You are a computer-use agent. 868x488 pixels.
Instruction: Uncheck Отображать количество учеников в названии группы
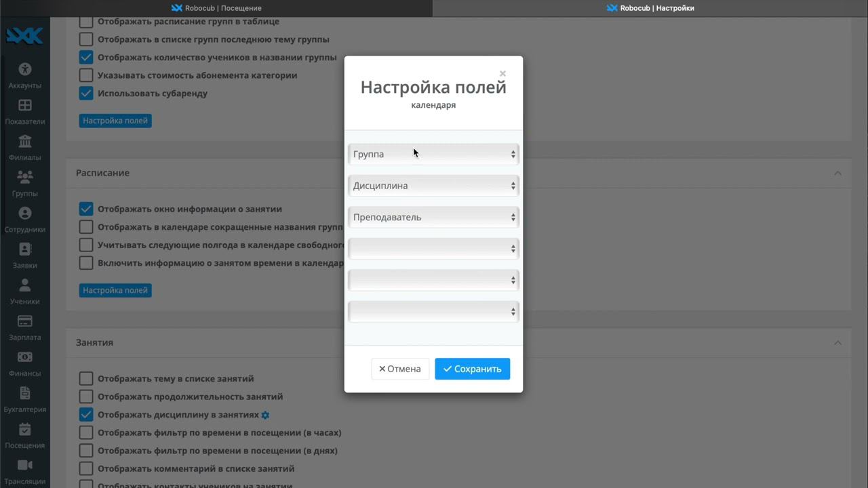coord(86,58)
